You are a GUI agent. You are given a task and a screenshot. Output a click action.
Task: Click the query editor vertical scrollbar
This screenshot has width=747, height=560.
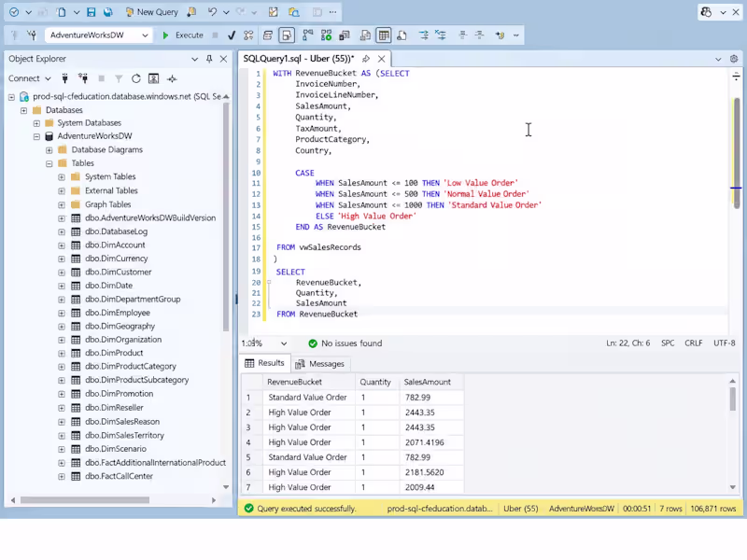pos(737,152)
